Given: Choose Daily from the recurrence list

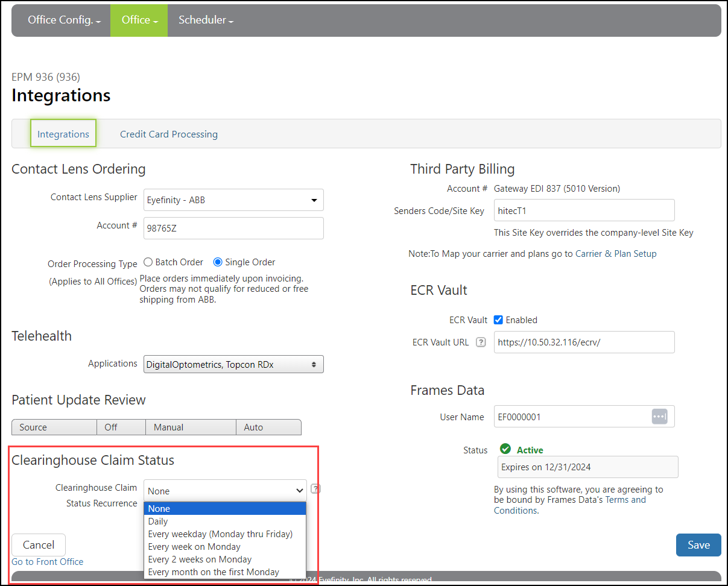Looking at the screenshot, I should (158, 521).
